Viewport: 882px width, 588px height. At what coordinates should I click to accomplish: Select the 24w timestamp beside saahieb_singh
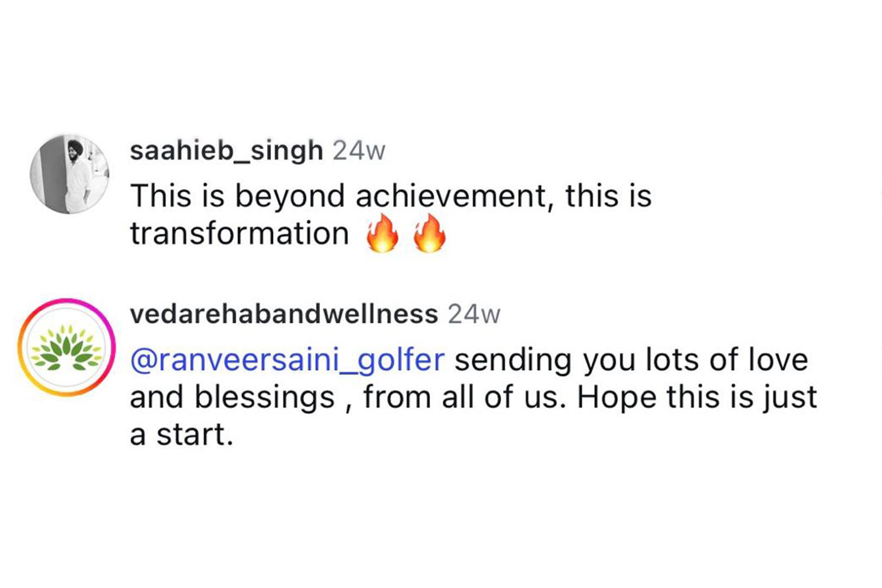coord(359,151)
